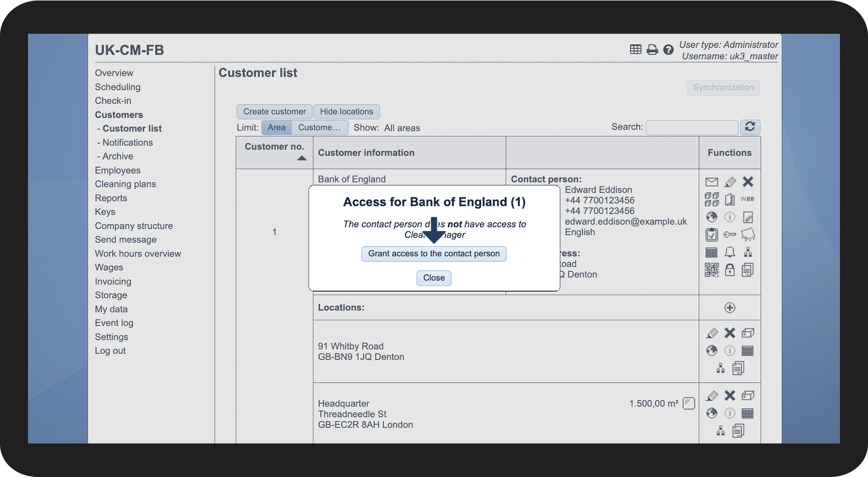Open Cleaning plans in the sidebar
This screenshot has height=477, width=868.
[125, 184]
